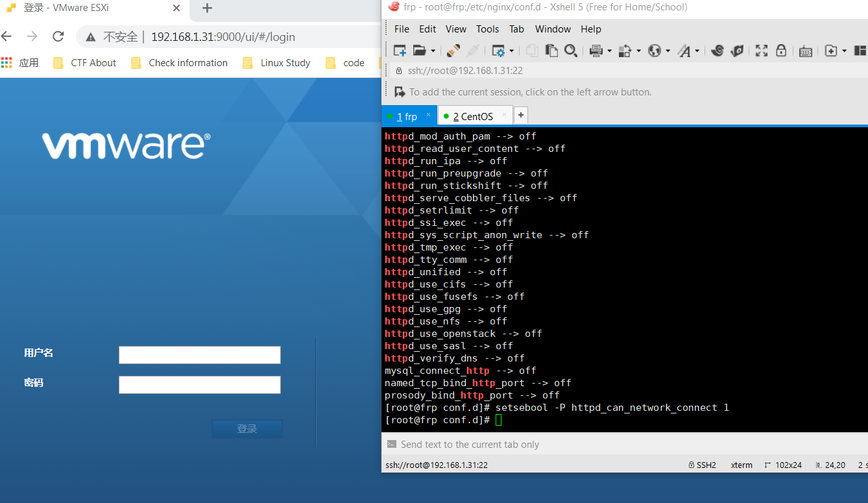Click the globe web browser icon
This screenshot has width=868, height=503.
(x=655, y=51)
